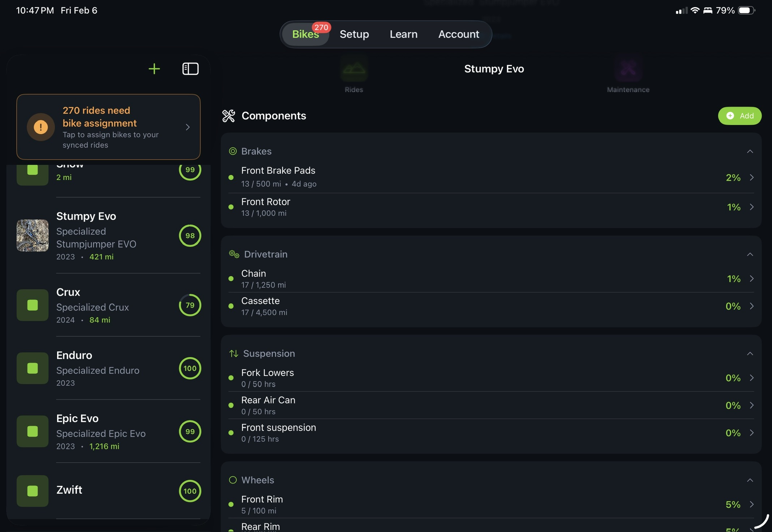Click the Crux health ring showing 79
Screen dimensions: 772x532
click(x=190, y=305)
